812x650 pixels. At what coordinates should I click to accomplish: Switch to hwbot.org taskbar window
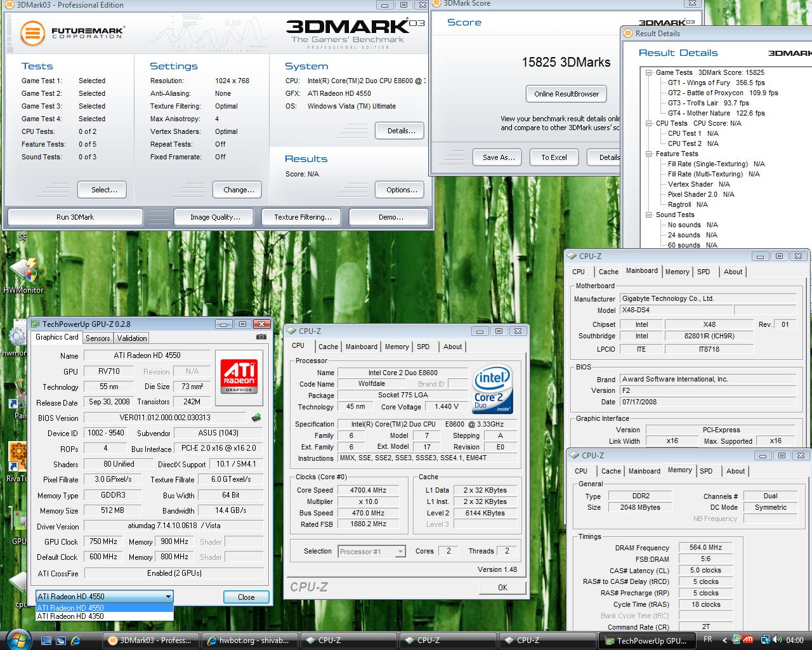click(250, 640)
